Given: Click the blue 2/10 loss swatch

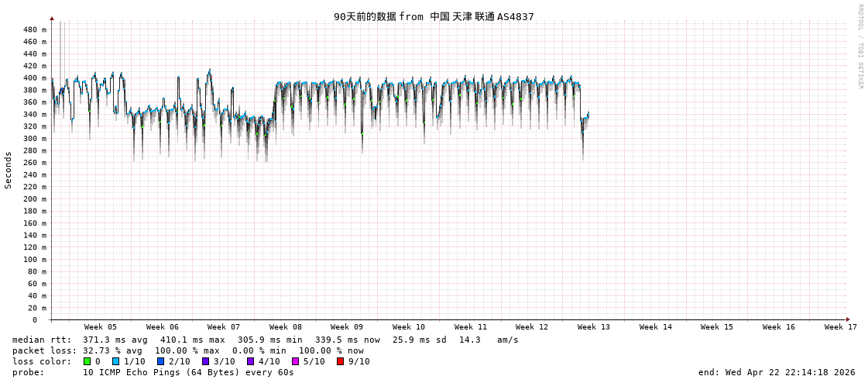Looking at the screenshot, I should coord(160,361).
